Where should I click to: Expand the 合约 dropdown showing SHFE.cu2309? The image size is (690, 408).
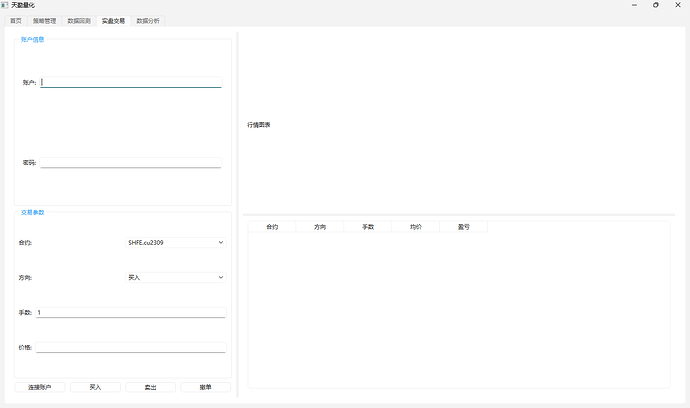click(x=176, y=242)
